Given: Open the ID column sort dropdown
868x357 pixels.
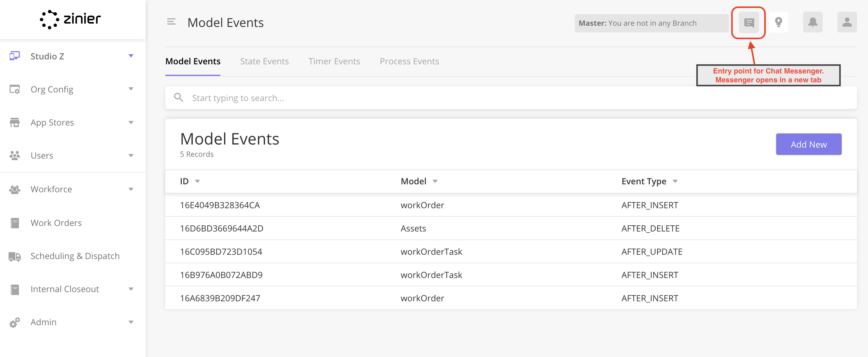Looking at the screenshot, I should 197,181.
